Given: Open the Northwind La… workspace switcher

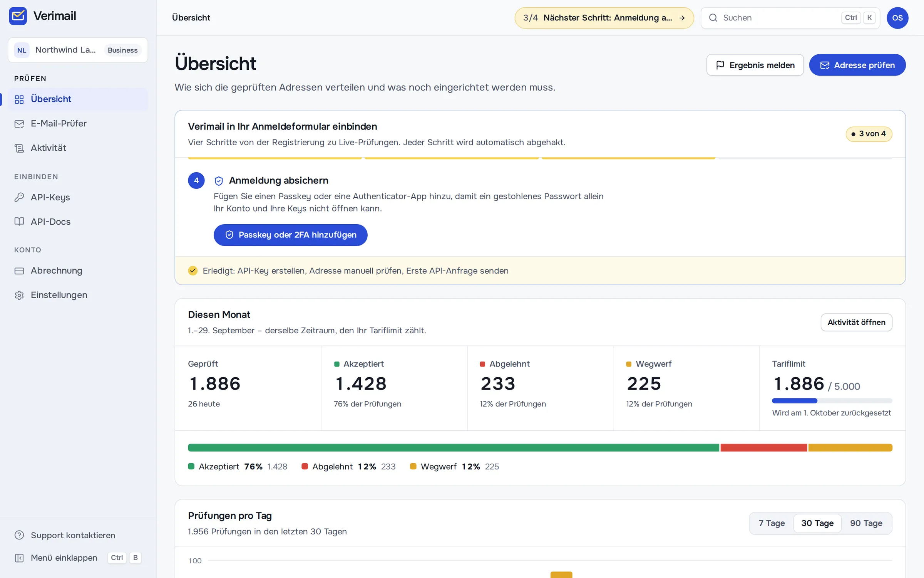Looking at the screenshot, I should click(x=78, y=50).
